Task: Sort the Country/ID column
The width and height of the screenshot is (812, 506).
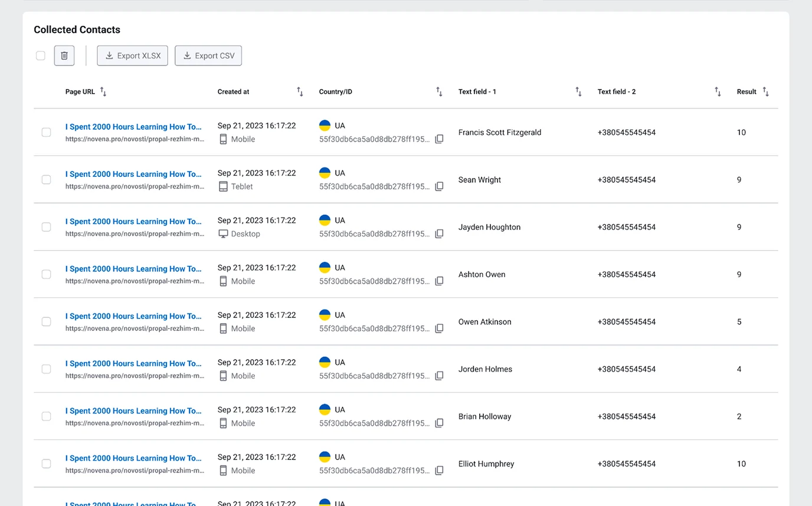Action: click(439, 91)
